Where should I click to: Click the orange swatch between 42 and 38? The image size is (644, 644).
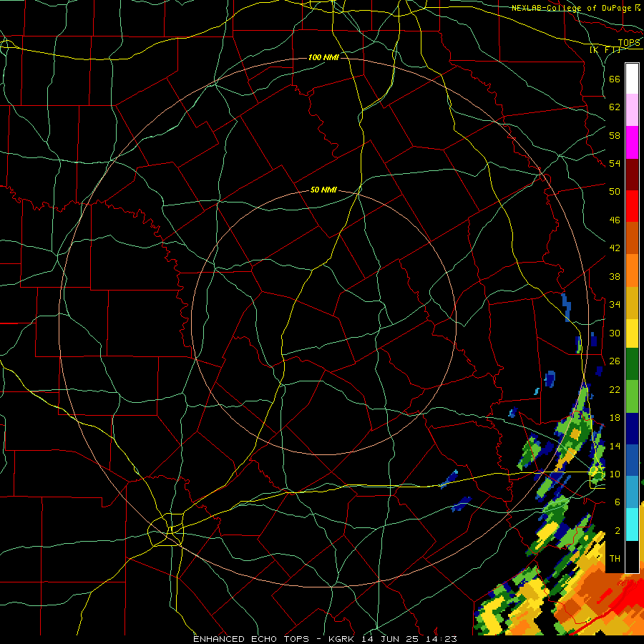coord(632,270)
